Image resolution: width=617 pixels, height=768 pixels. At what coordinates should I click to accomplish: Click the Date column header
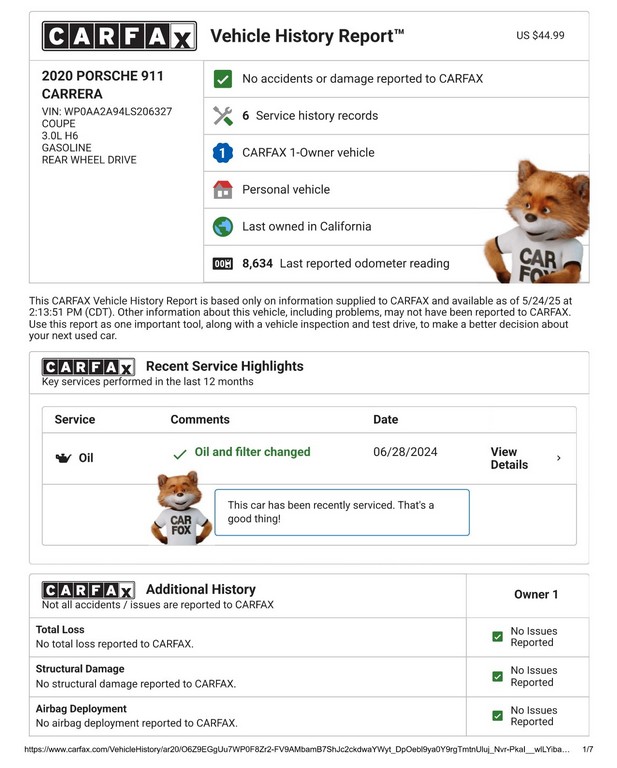tap(386, 420)
